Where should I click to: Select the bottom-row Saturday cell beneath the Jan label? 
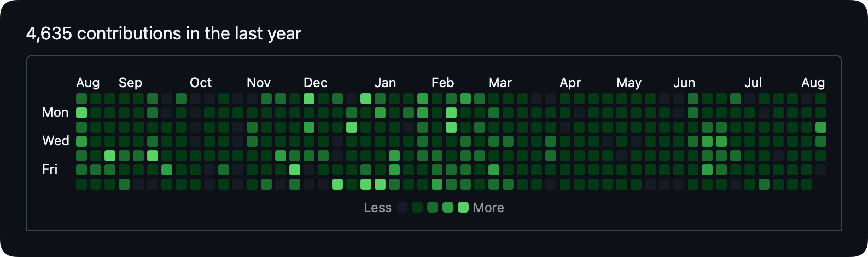tap(380, 184)
